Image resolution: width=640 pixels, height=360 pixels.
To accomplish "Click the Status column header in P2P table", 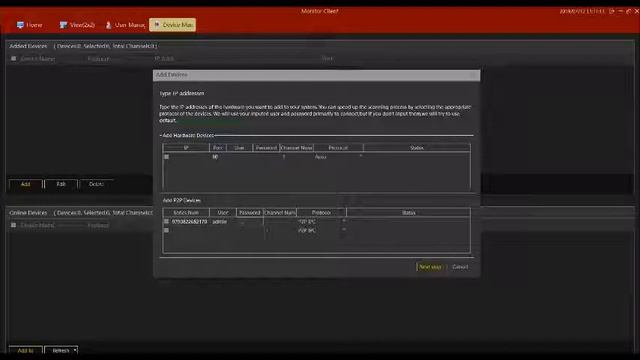I will 408,213.
